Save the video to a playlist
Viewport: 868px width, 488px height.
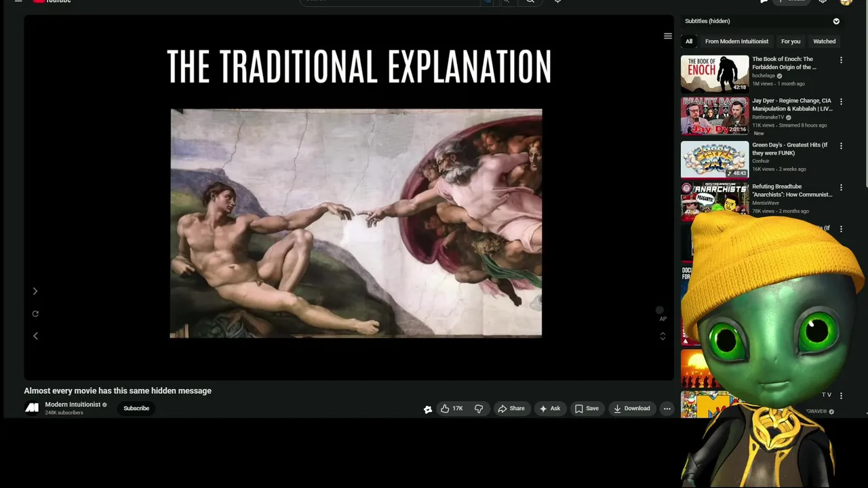point(587,408)
